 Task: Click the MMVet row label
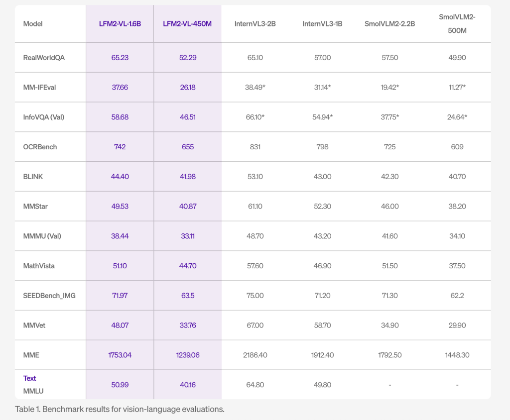point(34,325)
